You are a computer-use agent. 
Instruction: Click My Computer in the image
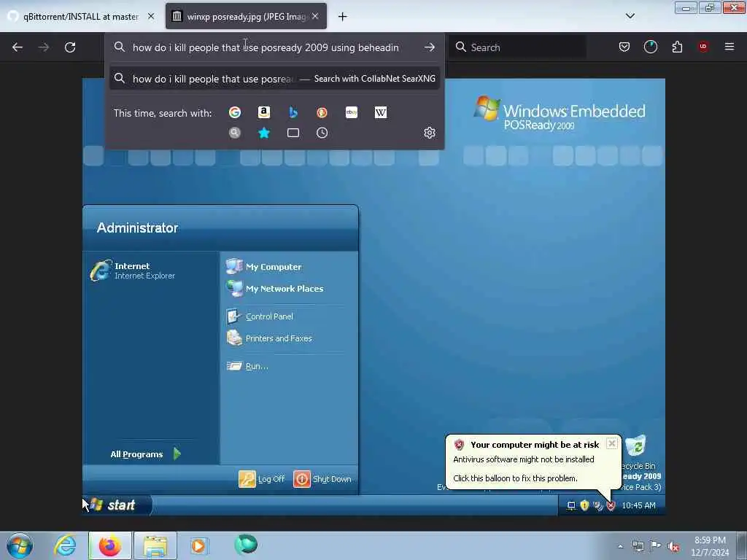pyautogui.click(x=264, y=267)
